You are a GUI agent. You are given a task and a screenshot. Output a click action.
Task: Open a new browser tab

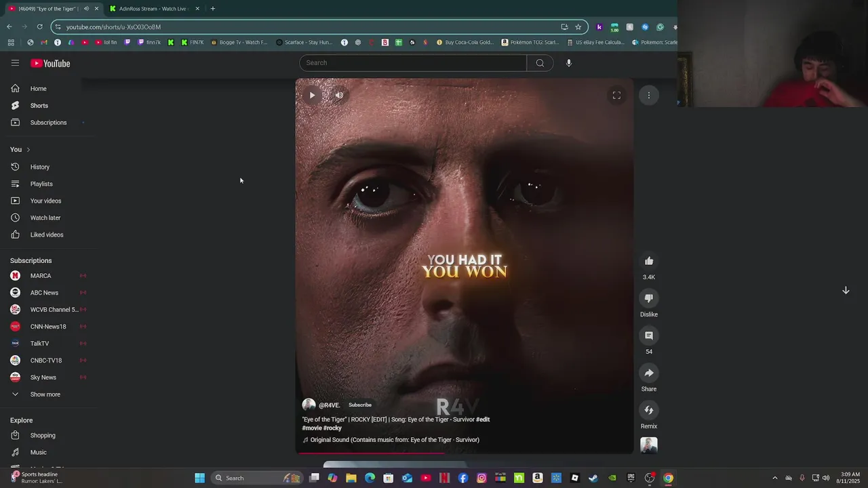coord(212,9)
